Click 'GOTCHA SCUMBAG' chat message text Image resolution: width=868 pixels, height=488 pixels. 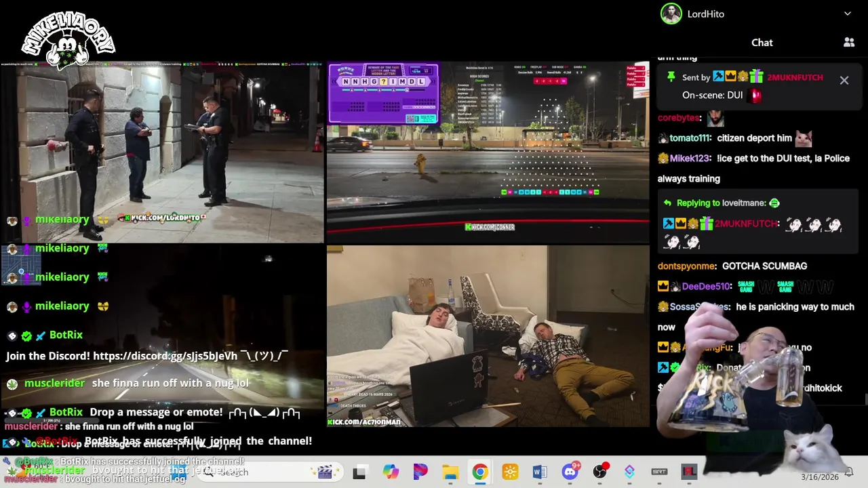click(764, 266)
